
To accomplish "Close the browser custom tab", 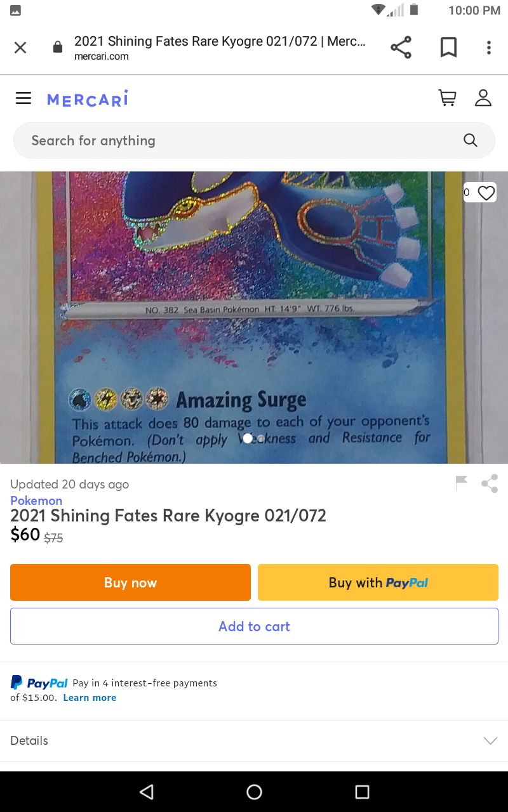I will click(20, 48).
